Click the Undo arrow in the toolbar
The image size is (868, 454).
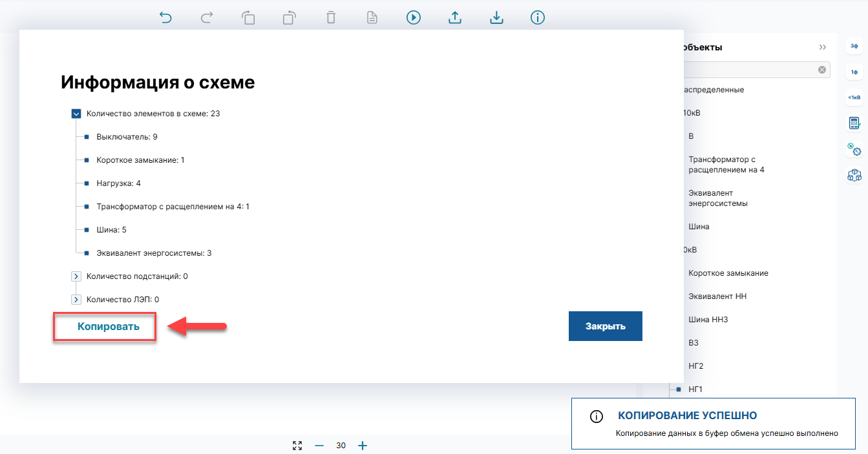point(166,17)
